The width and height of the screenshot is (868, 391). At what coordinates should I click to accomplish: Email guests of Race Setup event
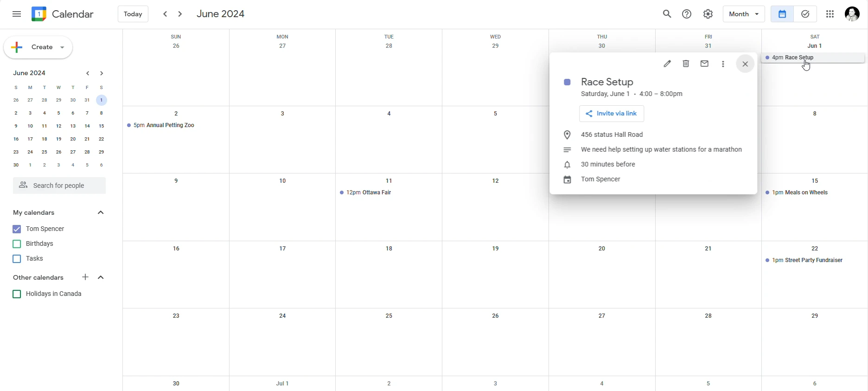click(x=705, y=64)
